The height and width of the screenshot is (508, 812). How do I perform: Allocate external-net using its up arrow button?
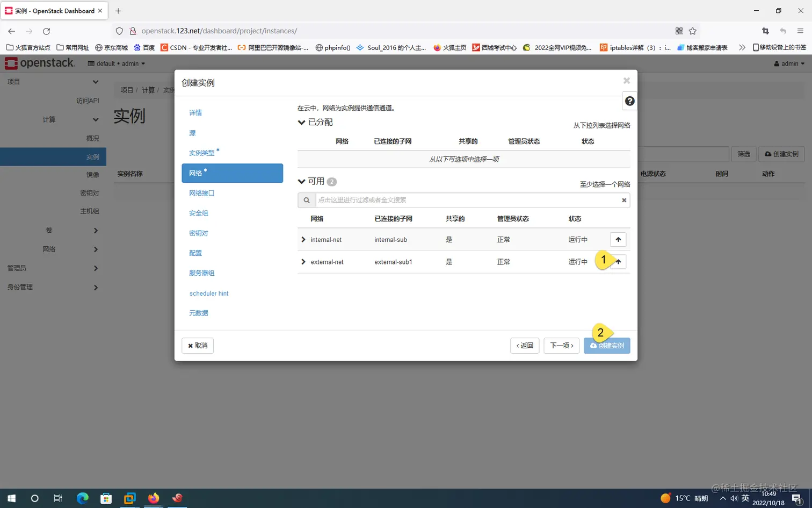click(x=618, y=262)
